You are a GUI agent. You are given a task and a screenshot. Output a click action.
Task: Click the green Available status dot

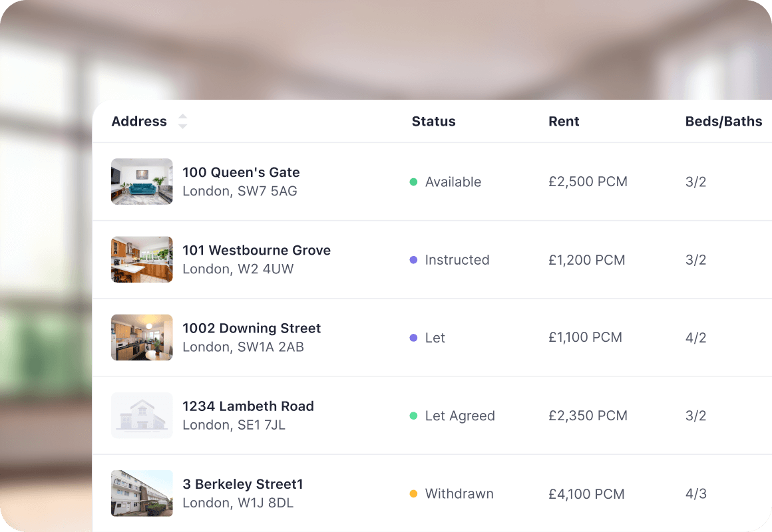413,182
